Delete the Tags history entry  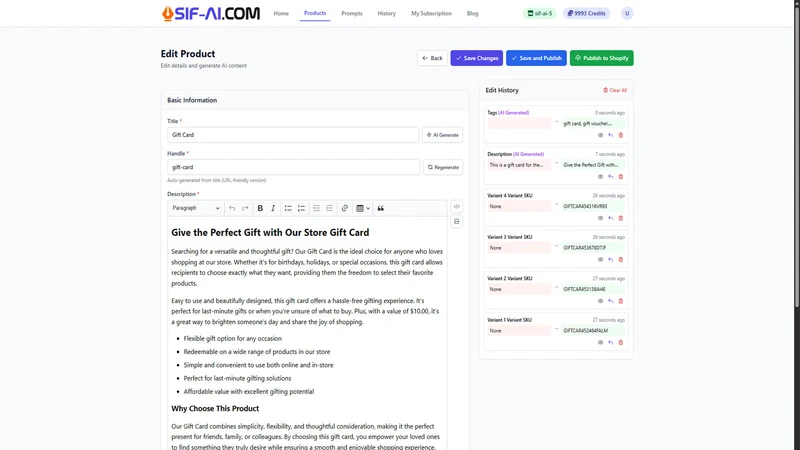coord(621,135)
